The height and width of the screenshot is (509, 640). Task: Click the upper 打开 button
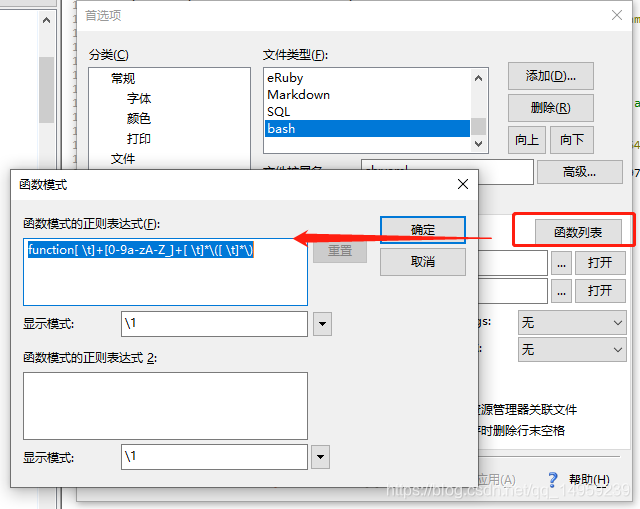coord(600,263)
